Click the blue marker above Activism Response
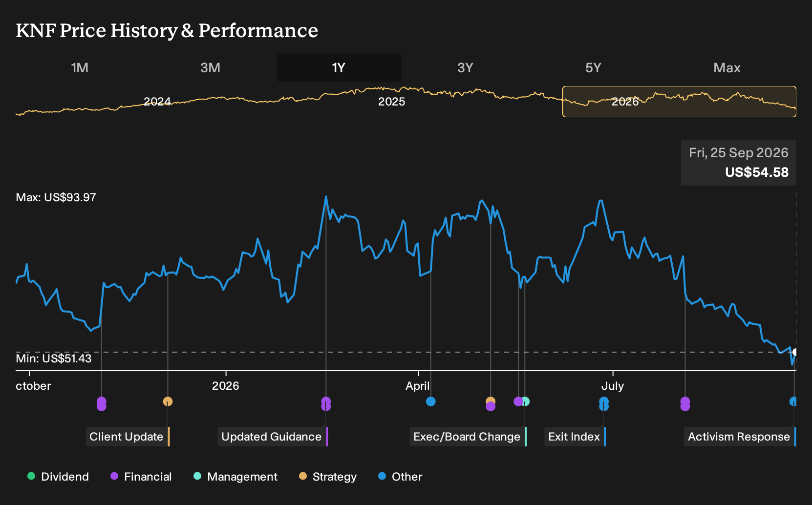Viewport: 812px width, 505px height. [x=793, y=401]
